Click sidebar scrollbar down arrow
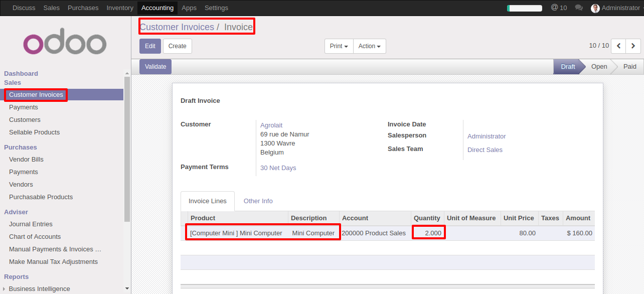 click(127, 289)
